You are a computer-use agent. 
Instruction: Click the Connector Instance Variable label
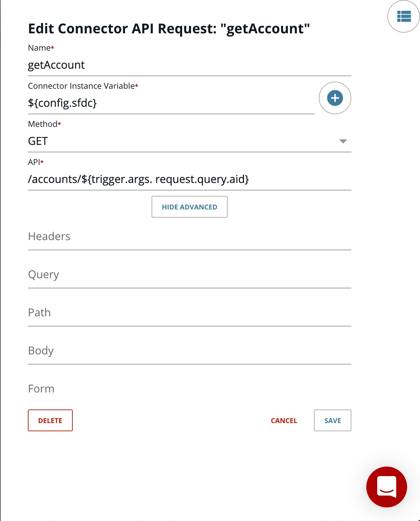click(83, 86)
